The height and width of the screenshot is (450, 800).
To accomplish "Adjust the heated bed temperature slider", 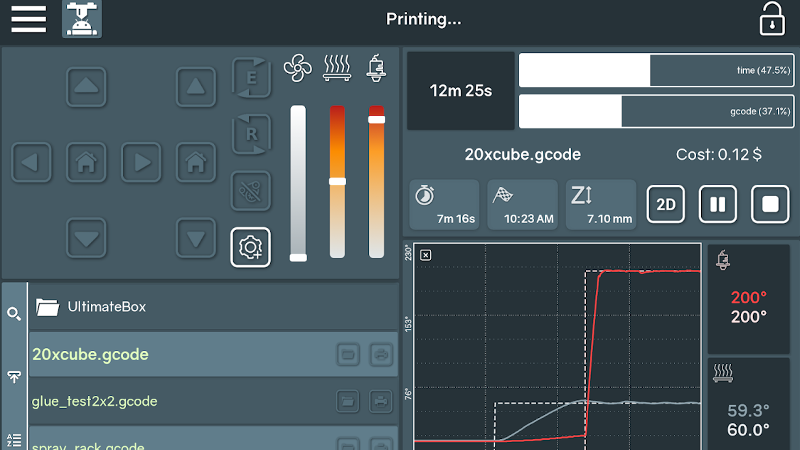I will pyautogui.click(x=337, y=181).
